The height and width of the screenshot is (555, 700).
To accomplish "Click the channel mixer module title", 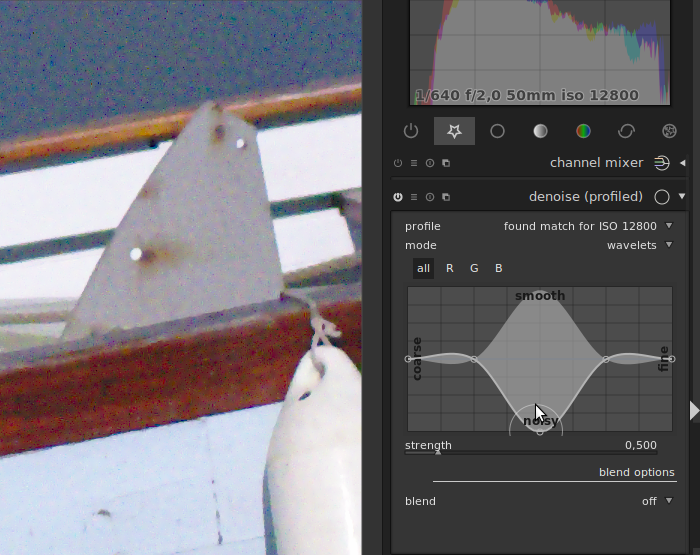I will [x=596, y=163].
